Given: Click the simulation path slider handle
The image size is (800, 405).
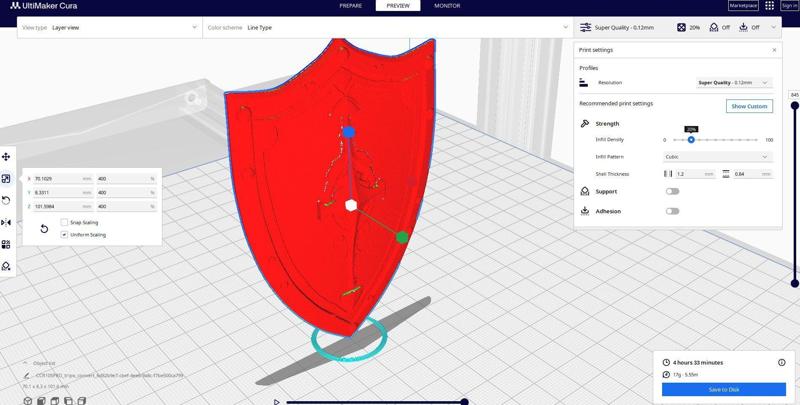Looking at the screenshot, I should (x=464, y=402).
